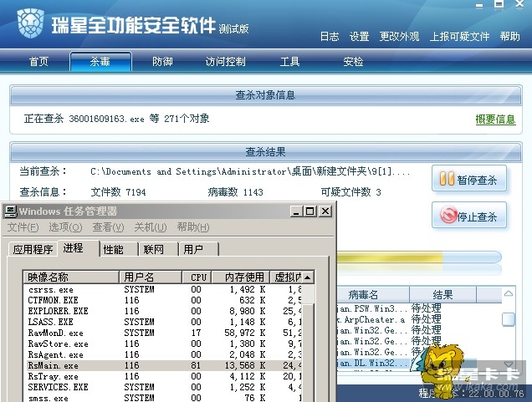The width and height of the screenshot is (532, 402).
Task: Sort processes by 内存使用 column header
Action: pyautogui.click(x=241, y=277)
